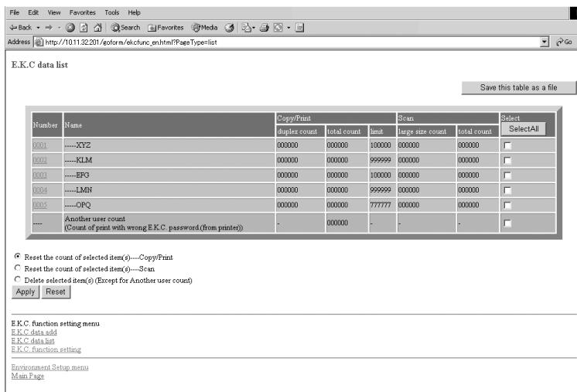Tick the checkbox for the KLM row
The image size is (577, 392).
507,160
